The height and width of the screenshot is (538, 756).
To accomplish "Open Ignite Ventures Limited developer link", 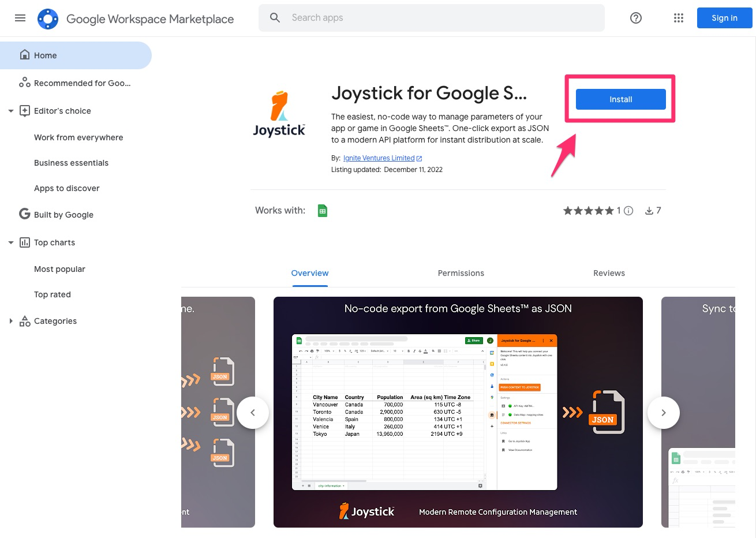I will pos(379,158).
